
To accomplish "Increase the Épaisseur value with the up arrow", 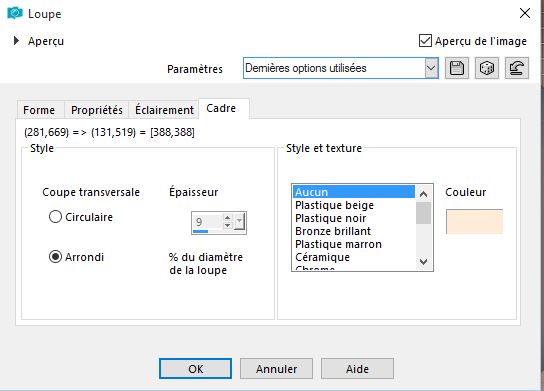I will [227, 218].
